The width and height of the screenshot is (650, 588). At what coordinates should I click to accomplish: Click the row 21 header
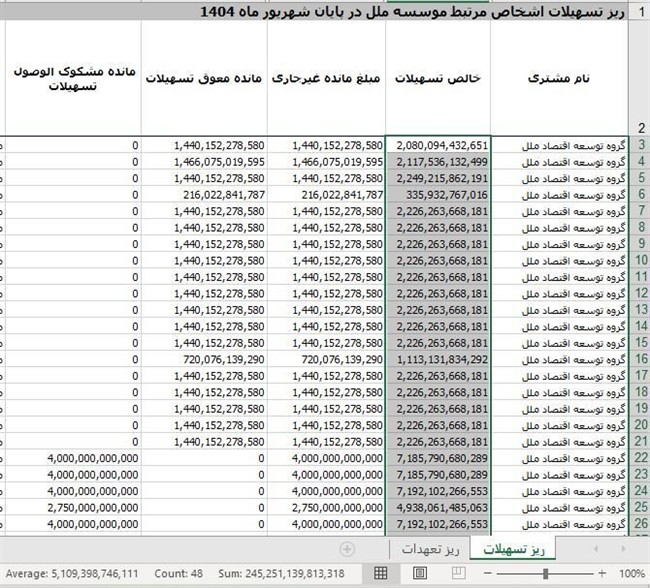click(641, 442)
